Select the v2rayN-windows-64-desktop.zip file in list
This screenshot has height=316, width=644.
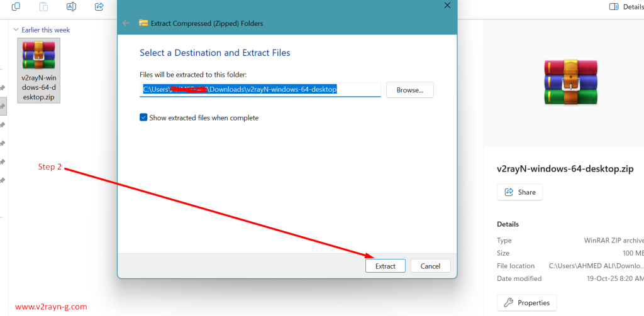38,70
